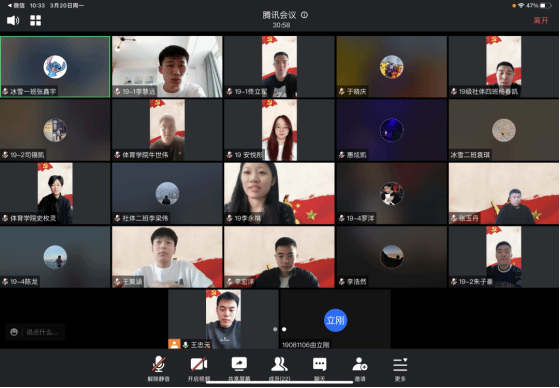Screen dimensions: 560x388
Task: Open 王忠元 participant video tile
Action: (x=223, y=319)
